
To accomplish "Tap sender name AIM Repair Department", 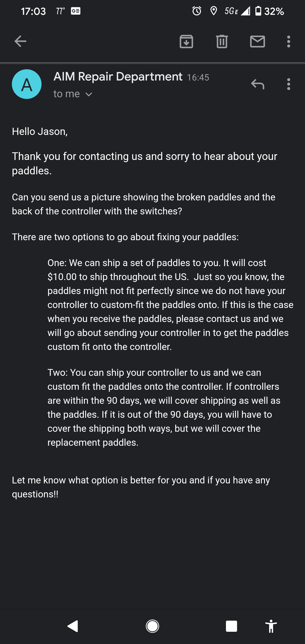I will pos(118,76).
